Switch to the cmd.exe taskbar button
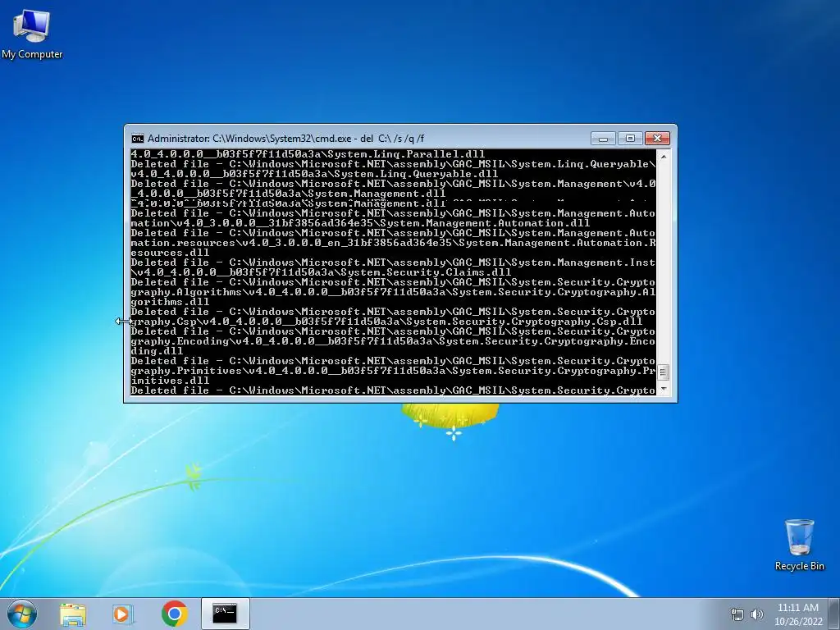 [x=225, y=614]
